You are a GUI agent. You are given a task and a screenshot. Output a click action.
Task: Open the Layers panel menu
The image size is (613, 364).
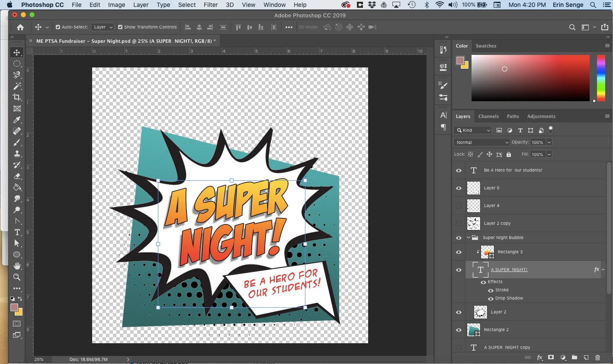pyautogui.click(x=607, y=116)
